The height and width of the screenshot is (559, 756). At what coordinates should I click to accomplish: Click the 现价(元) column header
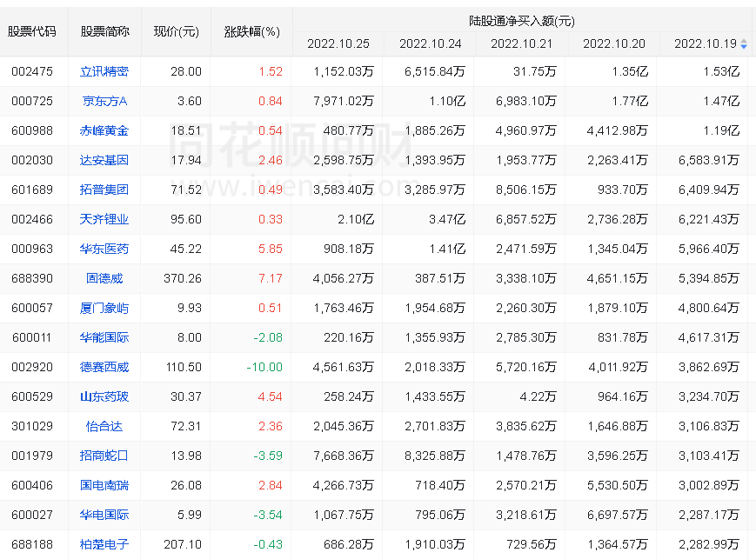(x=176, y=32)
